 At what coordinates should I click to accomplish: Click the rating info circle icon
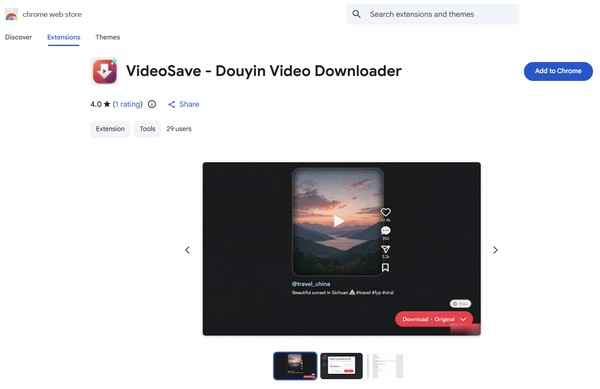coord(152,104)
